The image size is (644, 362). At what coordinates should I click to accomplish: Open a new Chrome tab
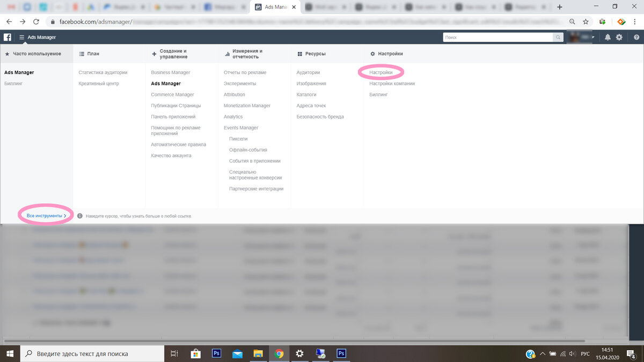point(560,7)
